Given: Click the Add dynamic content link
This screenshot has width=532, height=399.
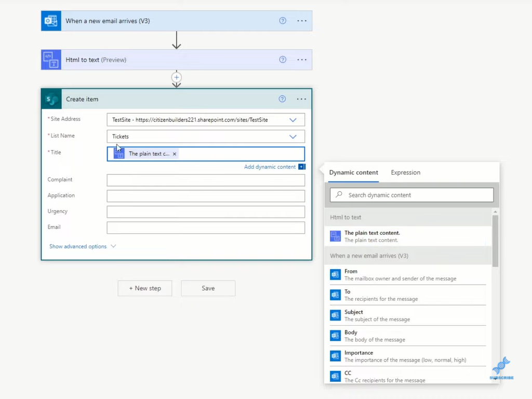Looking at the screenshot, I should [x=270, y=167].
